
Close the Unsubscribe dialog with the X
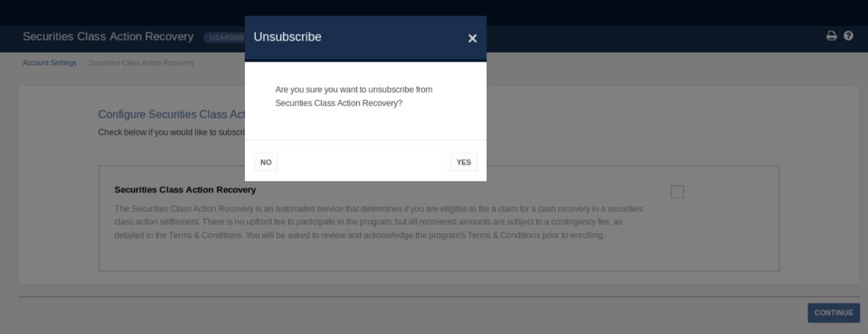(x=472, y=38)
